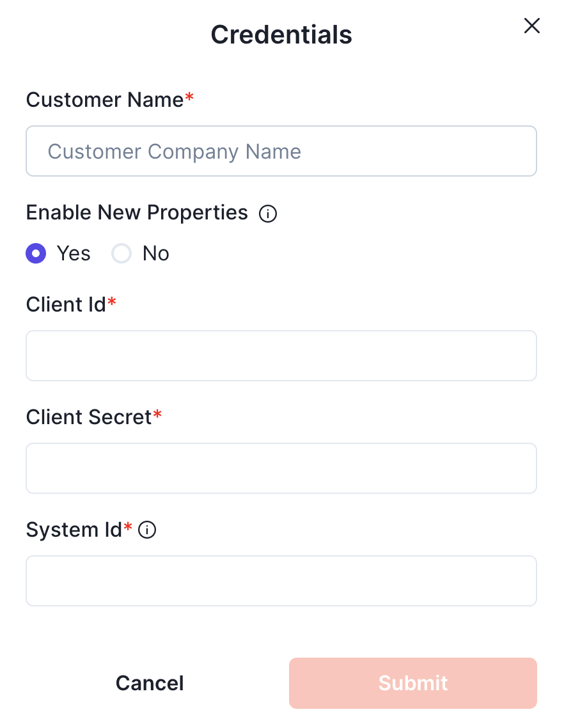Viewport: 564px width, 728px height.
Task: Select the Yes radio button circle
Action: (36, 254)
